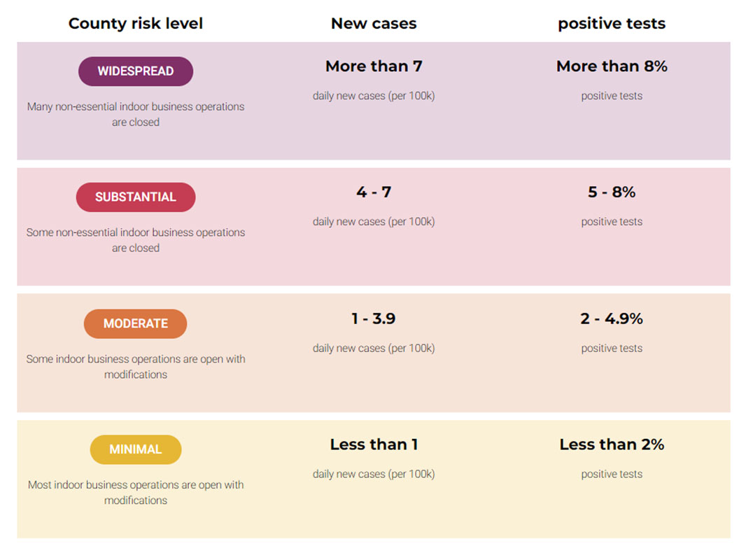
Task: Select the 4 - 7 new cases value
Action: (x=374, y=192)
